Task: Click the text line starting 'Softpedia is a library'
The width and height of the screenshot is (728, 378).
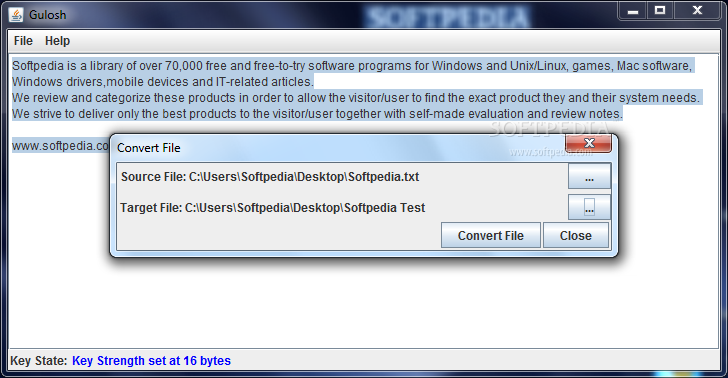Action: point(352,66)
